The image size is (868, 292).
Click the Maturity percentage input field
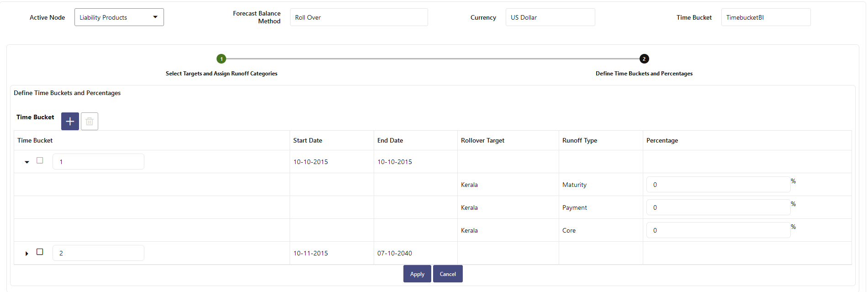(718, 185)
